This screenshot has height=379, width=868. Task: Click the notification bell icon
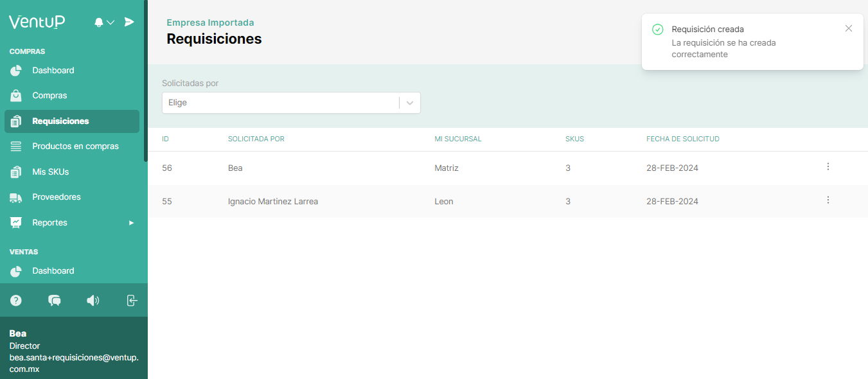(99, 22)
